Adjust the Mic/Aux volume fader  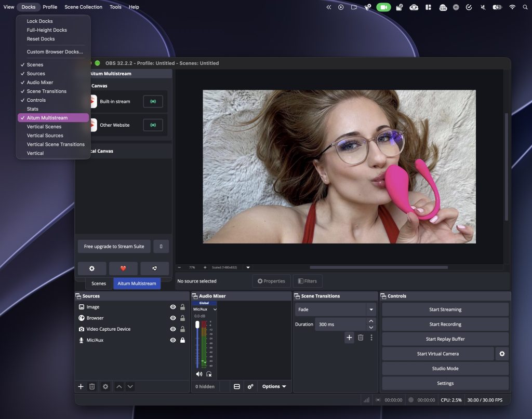point(197,325)
